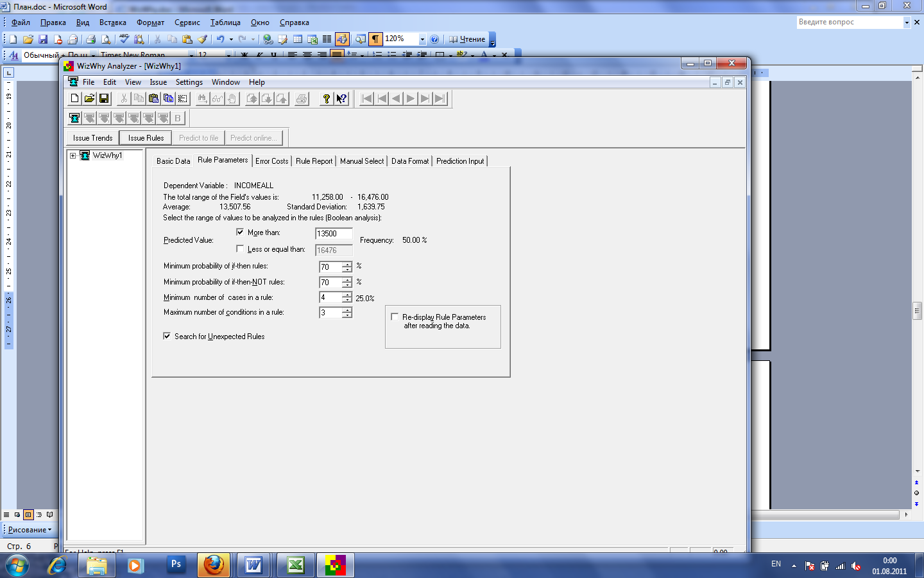The image size is (924, 578).
Task: Click Word's Save diskette icon
Action: (x=43, y=39)
